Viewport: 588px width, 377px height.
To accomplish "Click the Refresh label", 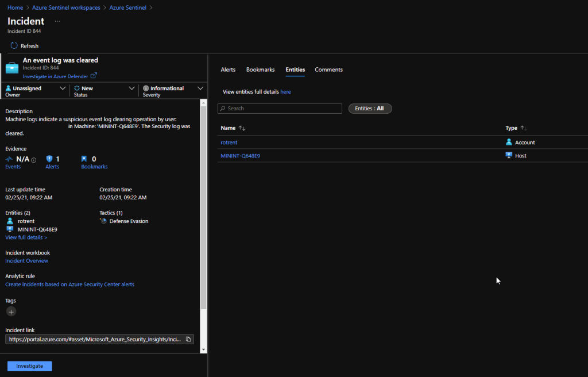I will tap(30, 46).
